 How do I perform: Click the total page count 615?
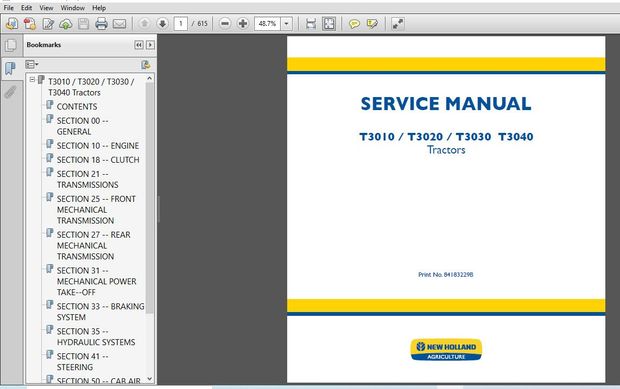click(x=202, y=24)
